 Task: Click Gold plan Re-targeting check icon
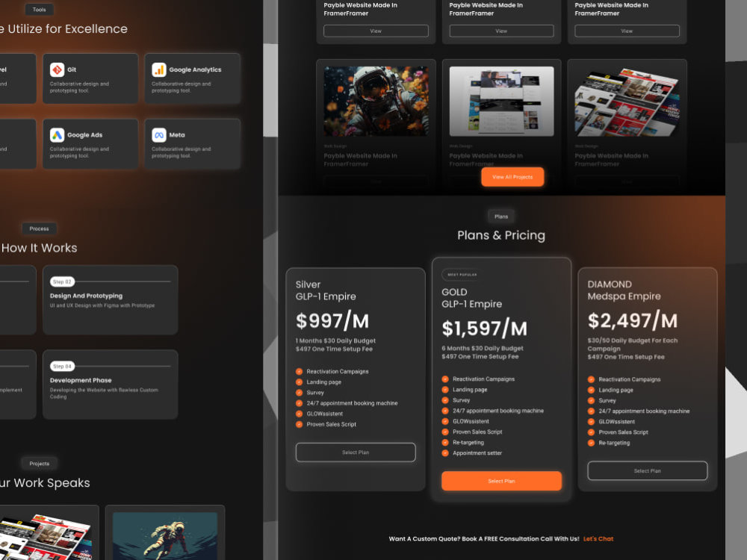click(x=445, y=442)
